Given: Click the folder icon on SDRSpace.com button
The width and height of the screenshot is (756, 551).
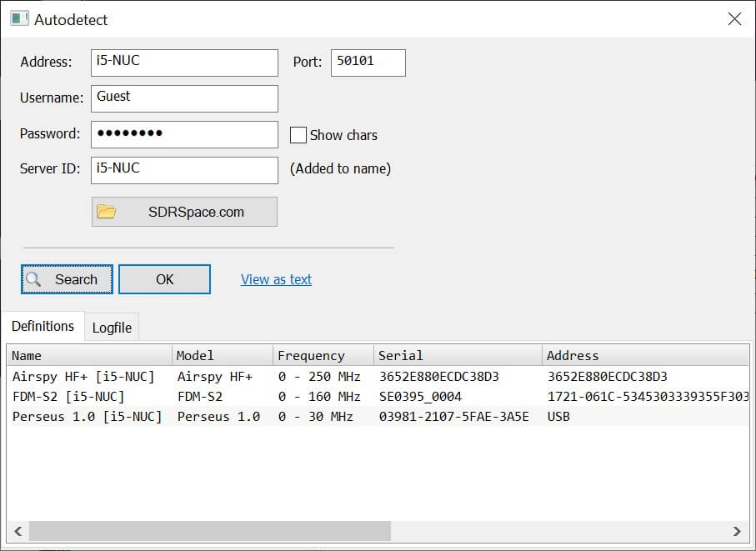Looking at the screenshot, I should coord(107,212).
